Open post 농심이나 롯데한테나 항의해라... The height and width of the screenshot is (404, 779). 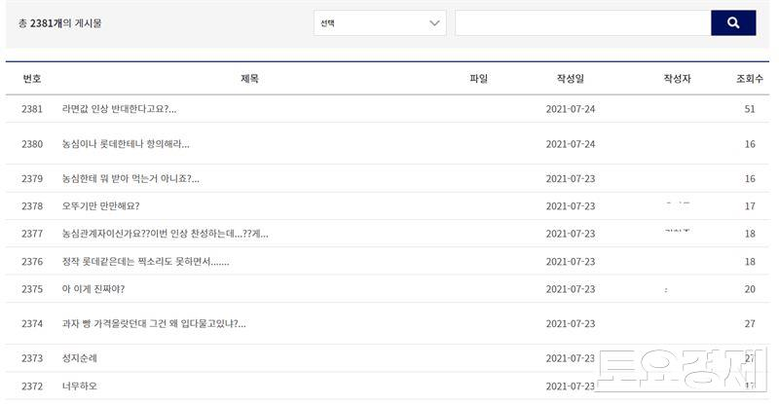click(x=125, y=144)
